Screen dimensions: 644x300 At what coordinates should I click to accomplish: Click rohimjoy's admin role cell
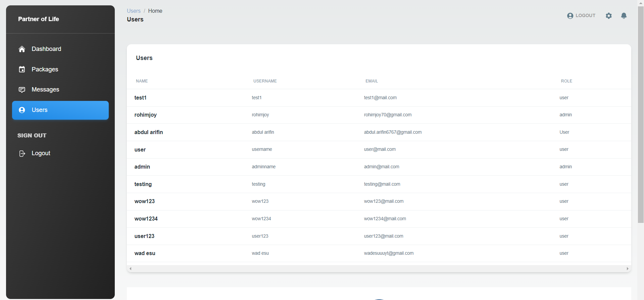565,115
